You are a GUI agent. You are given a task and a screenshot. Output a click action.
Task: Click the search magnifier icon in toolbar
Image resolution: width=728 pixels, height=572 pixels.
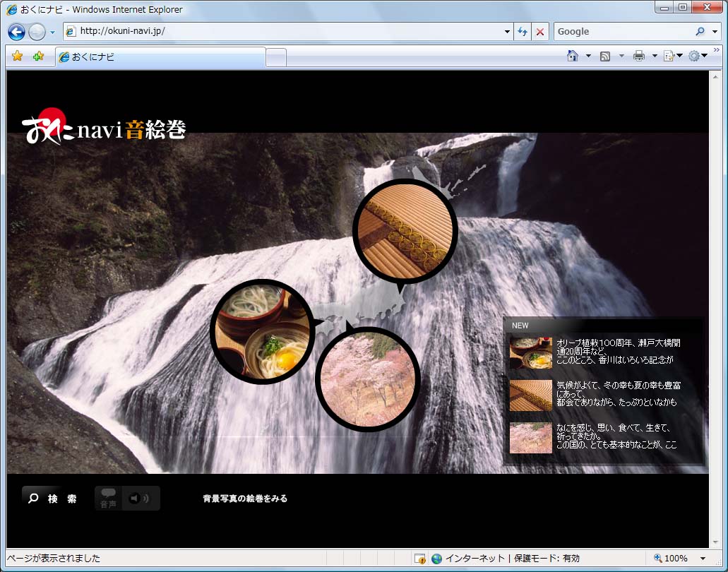tap(700, 32)
